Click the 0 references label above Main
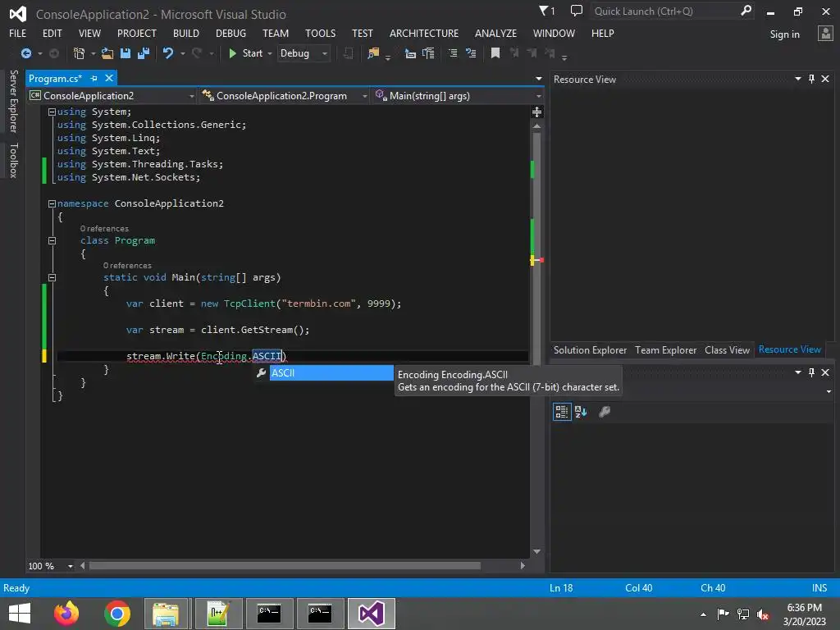This screenshot has width=840, height=630. [x=127, y=266]
